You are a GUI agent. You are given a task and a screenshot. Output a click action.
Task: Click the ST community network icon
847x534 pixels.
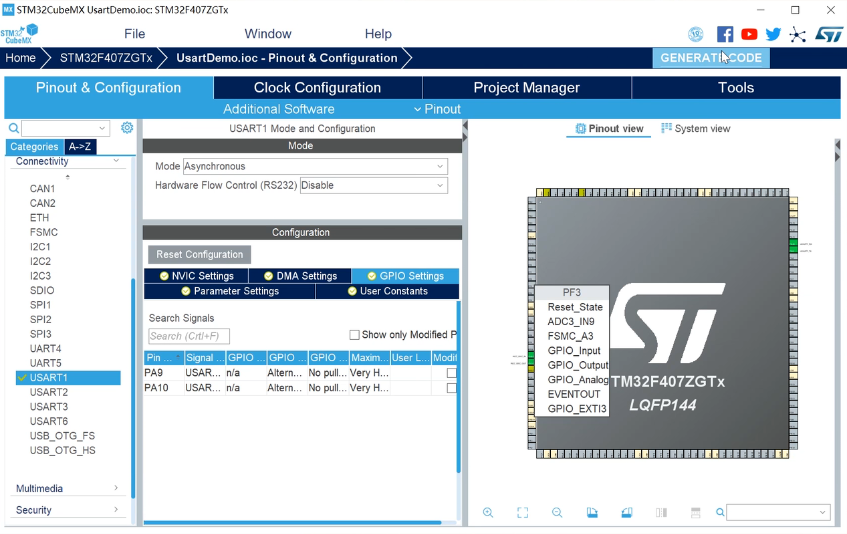(797, 35)
